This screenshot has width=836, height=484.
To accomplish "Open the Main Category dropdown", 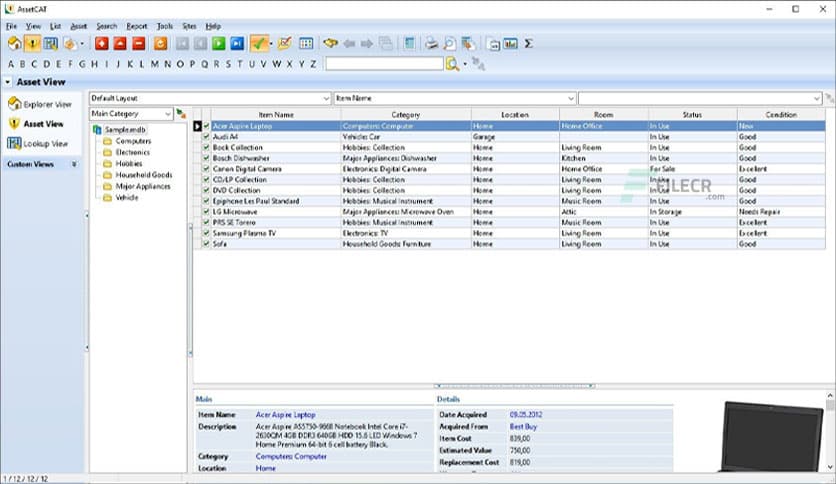I will click(x=167, y=114).
